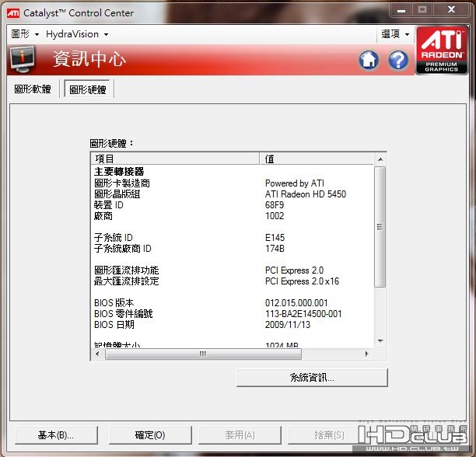This screenshot has width=476, height=457.
Task: Click the horizontal scrollbar left arrow
Action: (97, 354)
